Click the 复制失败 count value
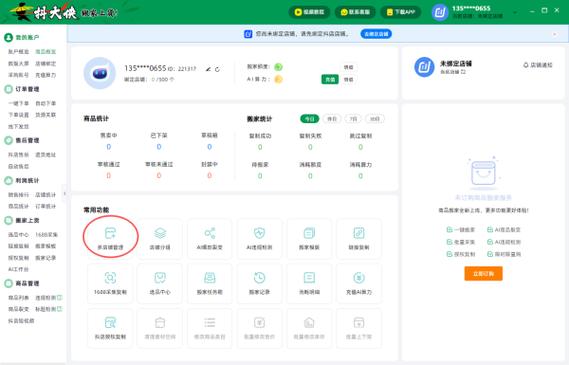The width and height of the screenshot is (569, 365). 310,147
